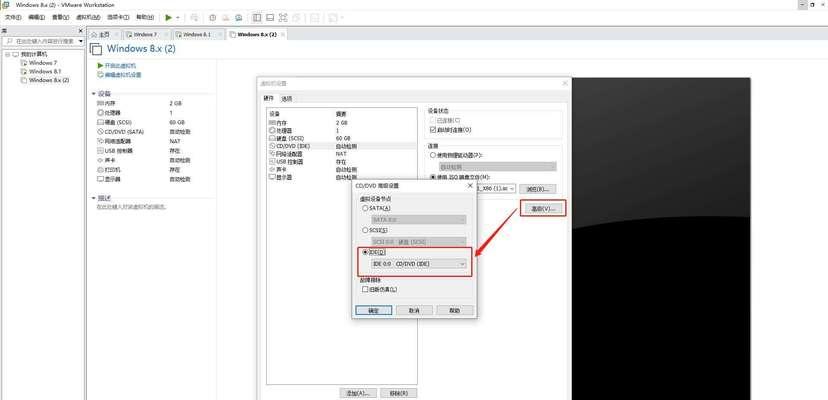Viewport: 828px width, 400px height.
Task: Switch to the Windows 7 document tab
Action: 145,34
